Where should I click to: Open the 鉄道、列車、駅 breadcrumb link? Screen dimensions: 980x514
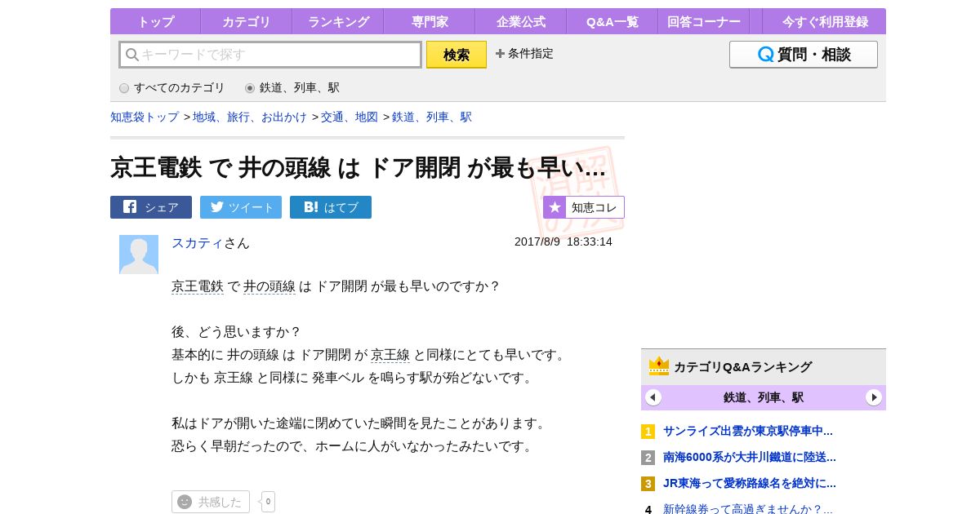click(432, 117)
